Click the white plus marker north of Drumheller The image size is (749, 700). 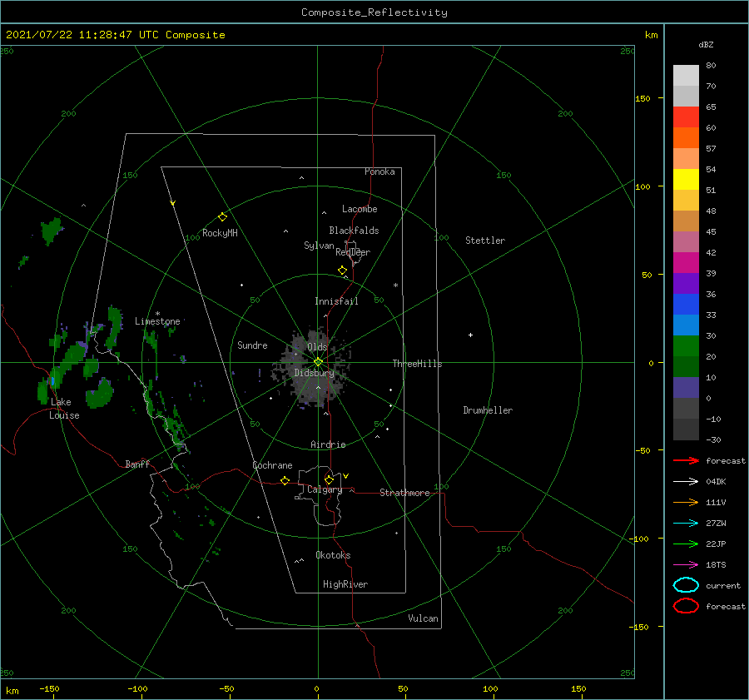point(470,335)
